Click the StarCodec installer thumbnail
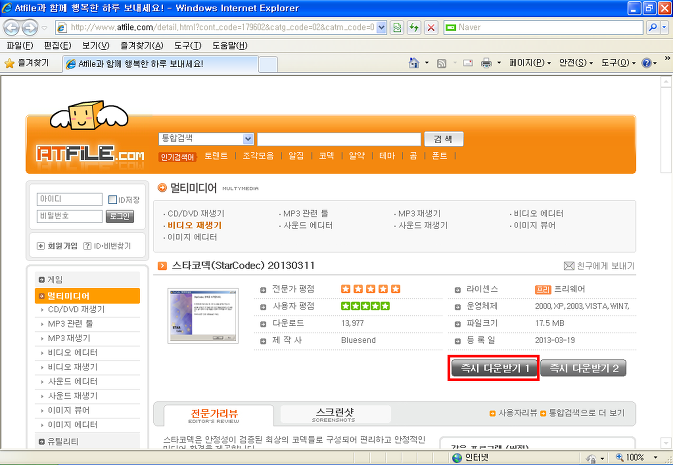The image size is (673, 465). (203, 316)
